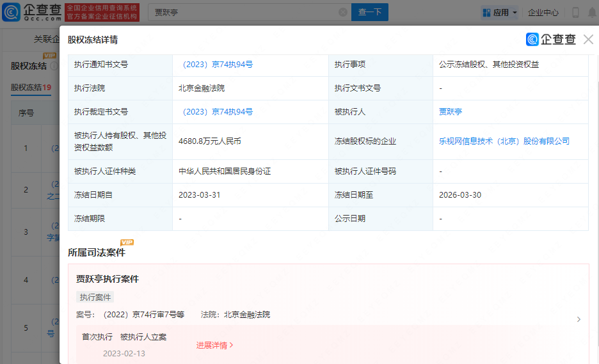Open 执行通知书文号 link (2023)京74执94号
Screen dimensions: 599x364
(216, 65)
